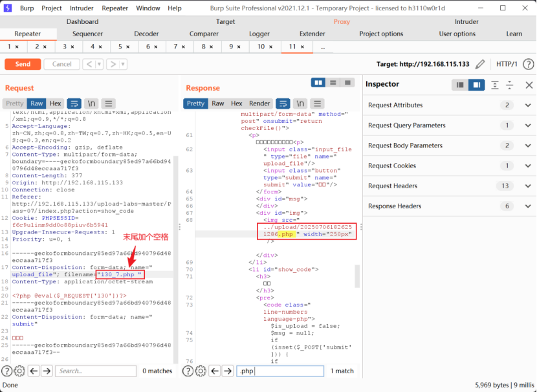Open the Burp menu
Viewport: 537px width, 392px height.
27,8
